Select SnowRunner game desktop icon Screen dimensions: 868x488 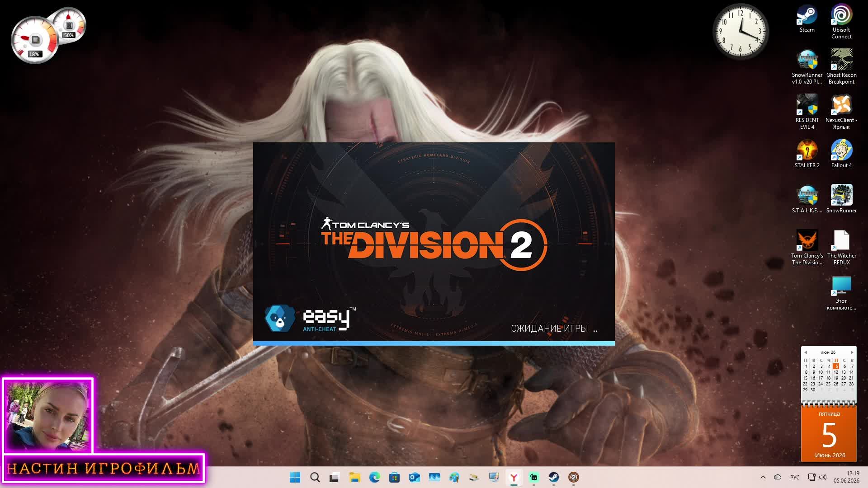[841, 199]
